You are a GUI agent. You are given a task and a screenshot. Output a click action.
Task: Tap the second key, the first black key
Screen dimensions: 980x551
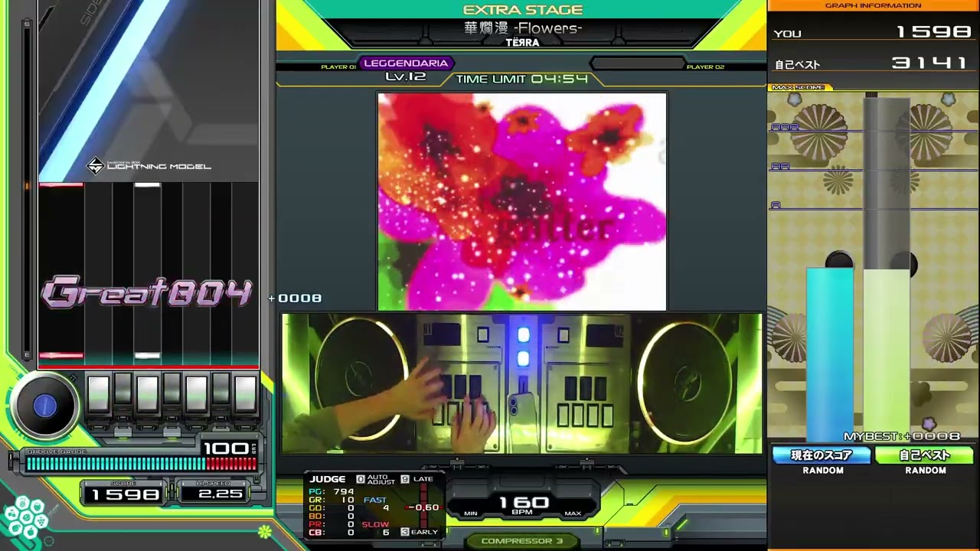point(122,389)
